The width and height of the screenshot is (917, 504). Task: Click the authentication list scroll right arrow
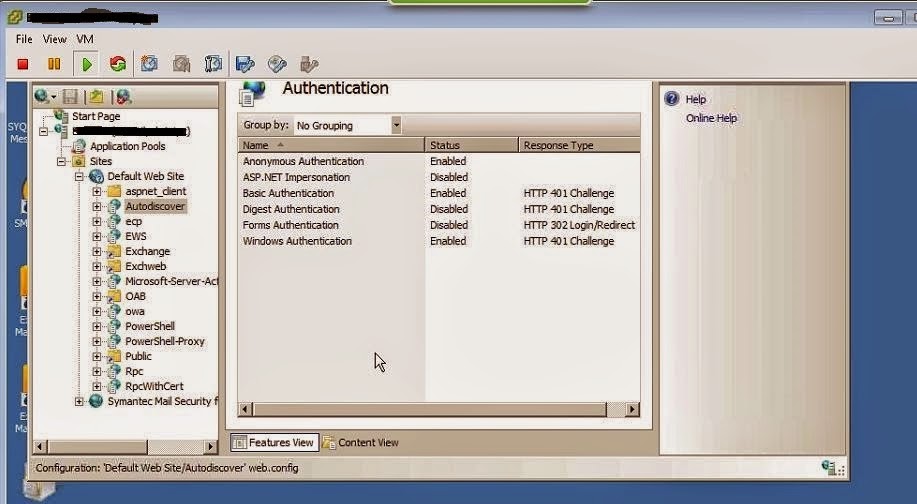(x=632, y=409)
